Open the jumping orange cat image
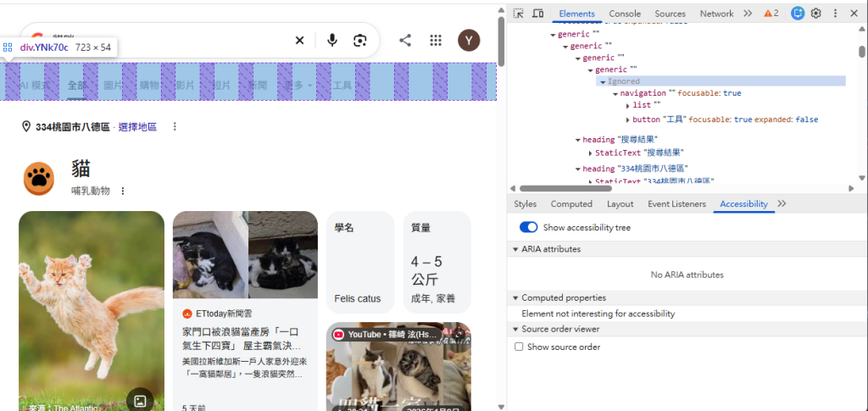868x411 pixels. [92, 311]
